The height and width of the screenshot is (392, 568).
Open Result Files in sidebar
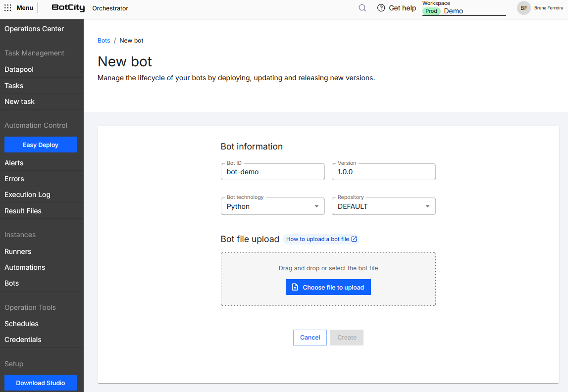coord(42,211)
